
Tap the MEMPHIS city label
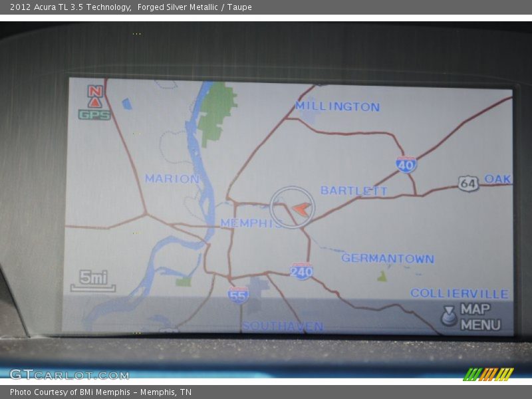tap(251, 223)
